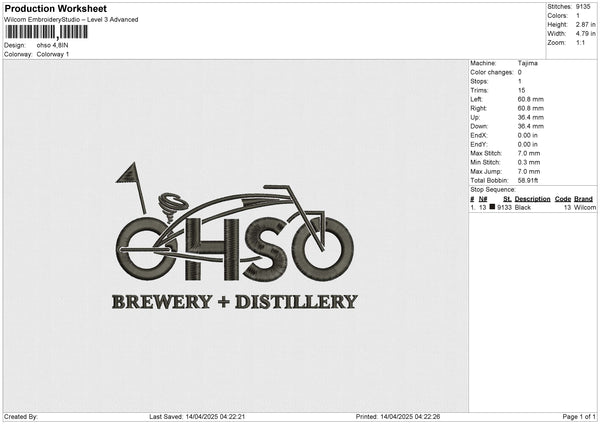Click the Stops value '1'
Viewport: 600px width, 424px height.
(520, 81)
